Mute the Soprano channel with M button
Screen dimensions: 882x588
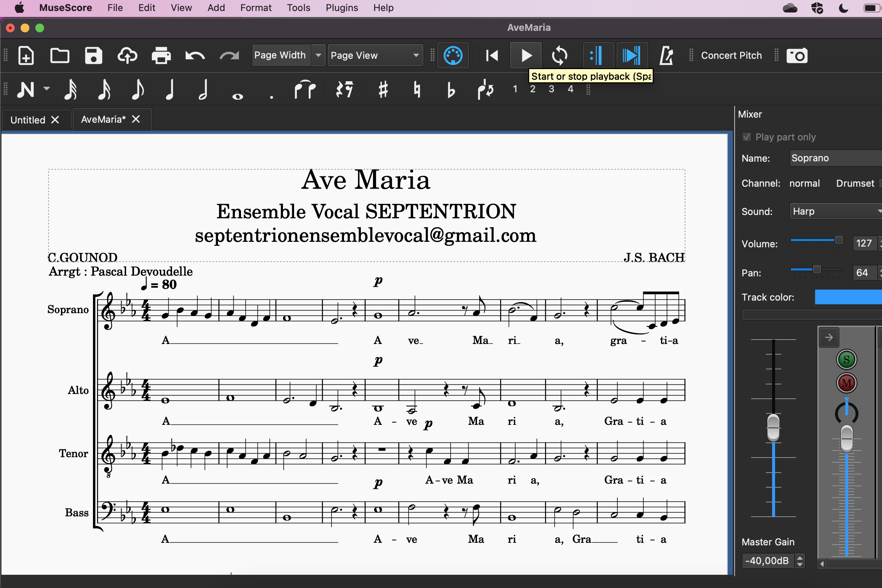coord(846,383)
